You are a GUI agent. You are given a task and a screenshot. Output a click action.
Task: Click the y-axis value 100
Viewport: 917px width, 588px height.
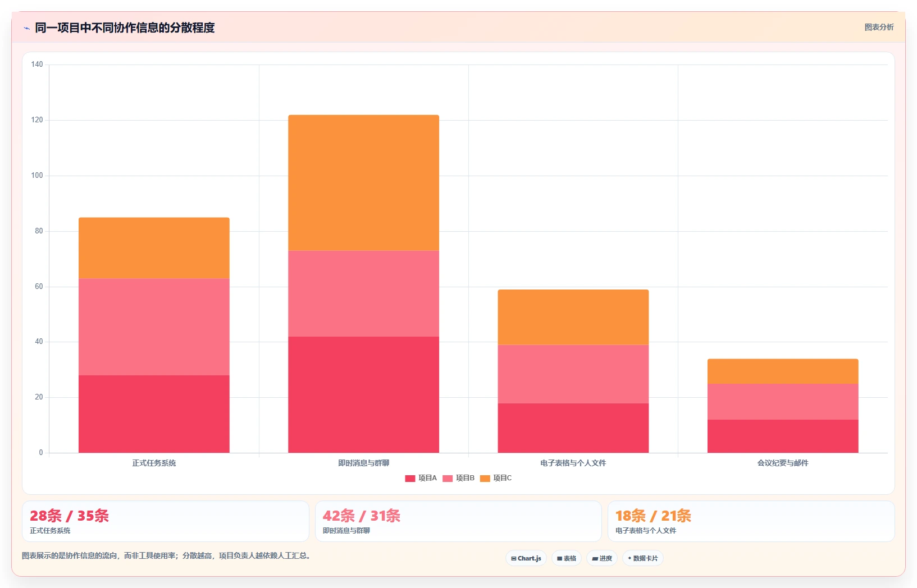37,176
